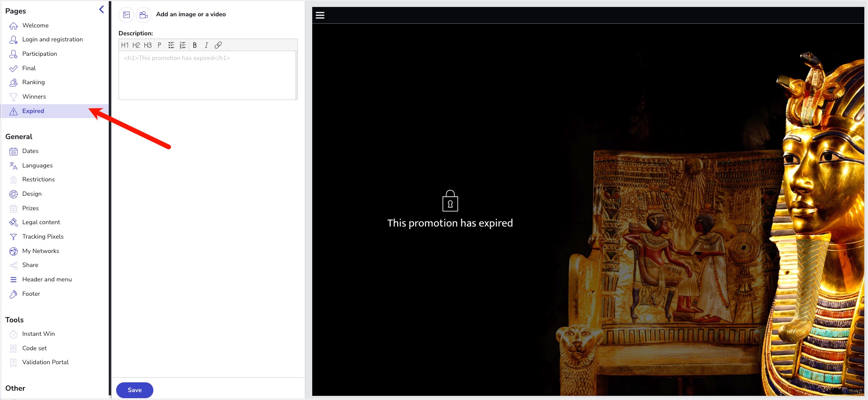The height and width of the screenshot is (400, 868).
Task: Open the hamburger menu in the preview
Action: (320, 15)
